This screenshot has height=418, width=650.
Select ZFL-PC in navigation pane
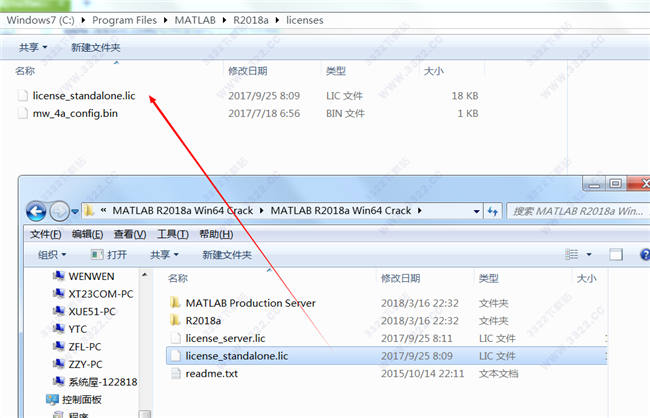click(x=85, y=347)
